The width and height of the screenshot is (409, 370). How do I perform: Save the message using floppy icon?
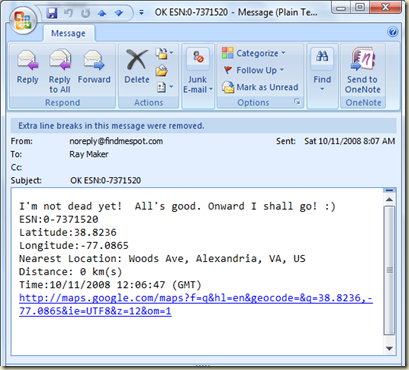click(x=52, y=13)
